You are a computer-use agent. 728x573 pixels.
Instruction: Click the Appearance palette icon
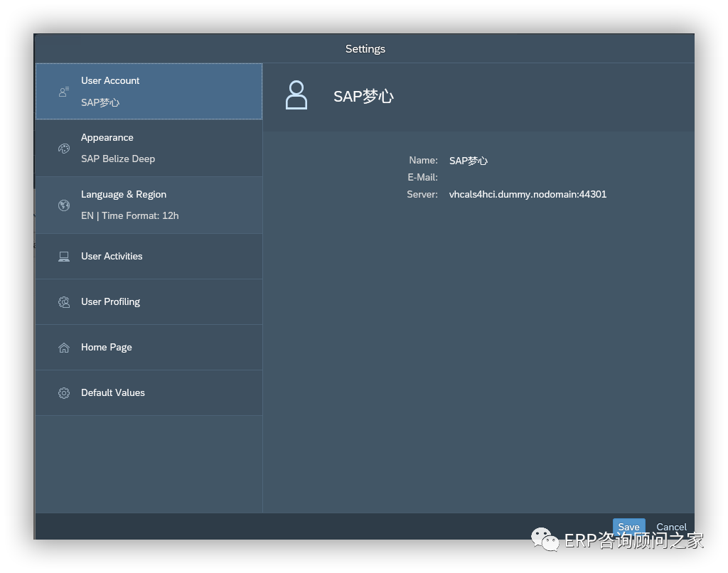(x=64, y=148)
